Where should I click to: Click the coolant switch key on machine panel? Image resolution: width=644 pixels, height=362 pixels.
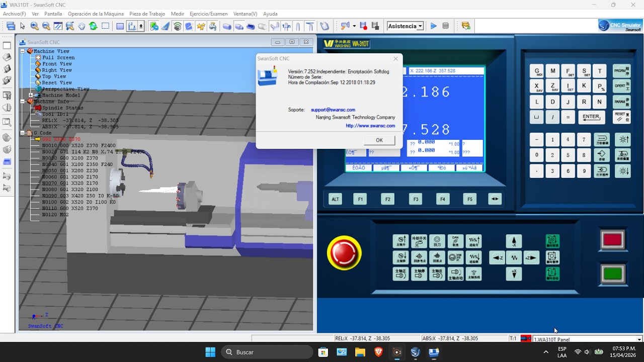point(419,241)
